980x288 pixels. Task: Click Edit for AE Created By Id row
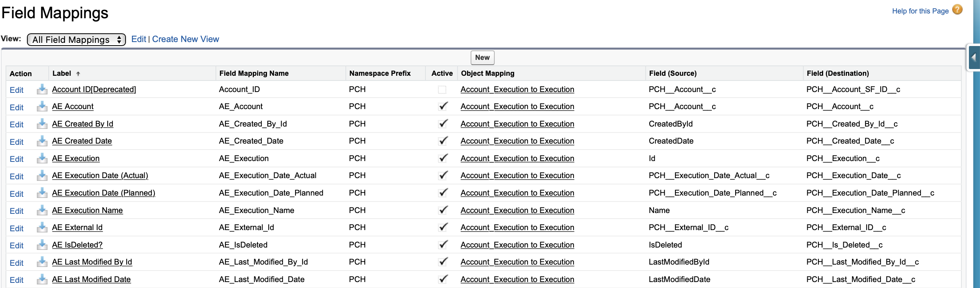(17, 125)
